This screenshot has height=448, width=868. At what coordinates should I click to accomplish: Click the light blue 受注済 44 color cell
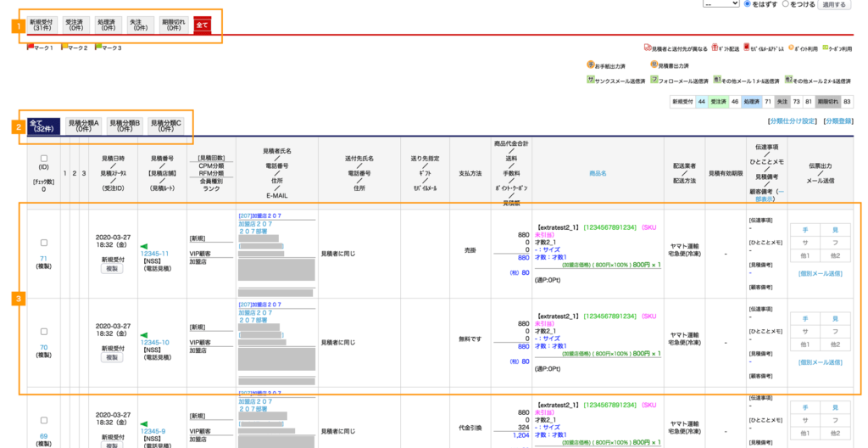tap(700, 101)
